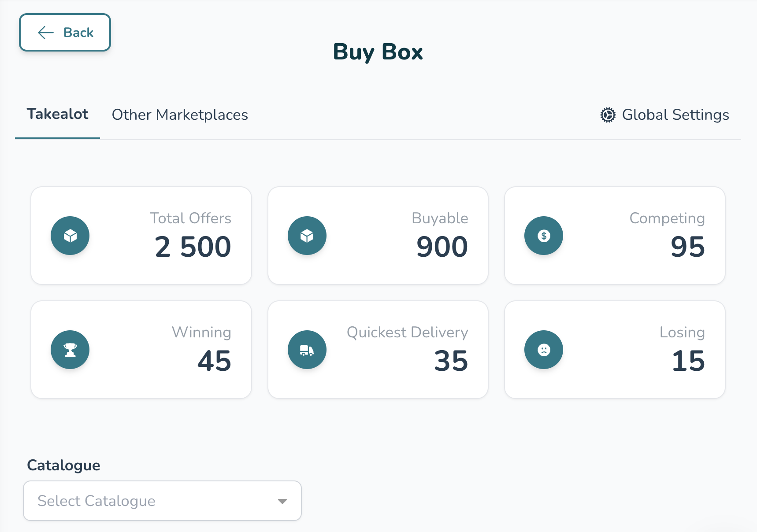Click the Competing dollar icon
Screen dimensions: 757x532
(x=544, y=236)
